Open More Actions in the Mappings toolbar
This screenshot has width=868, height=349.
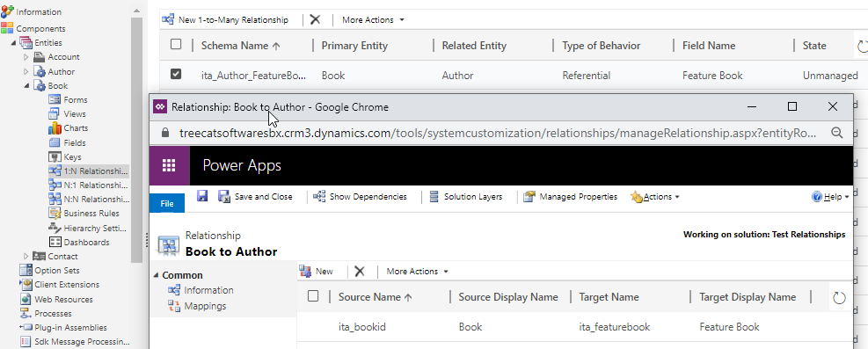[418, 271]
